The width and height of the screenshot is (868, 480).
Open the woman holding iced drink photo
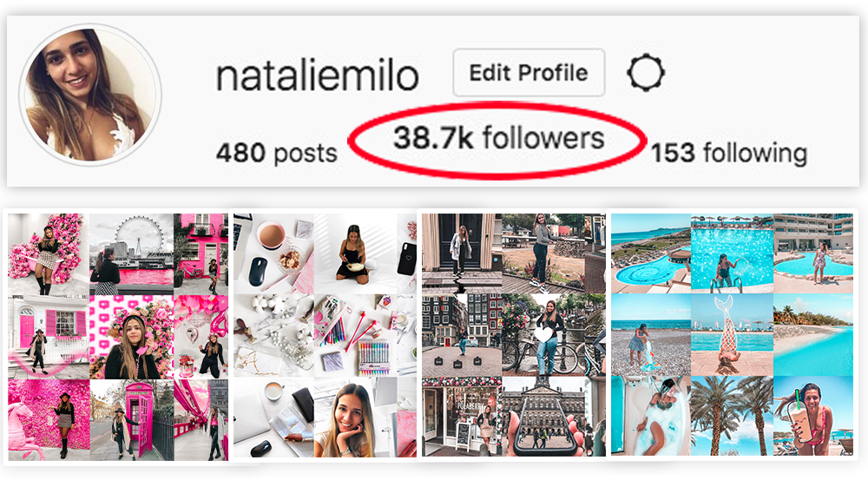click(813, 416)
